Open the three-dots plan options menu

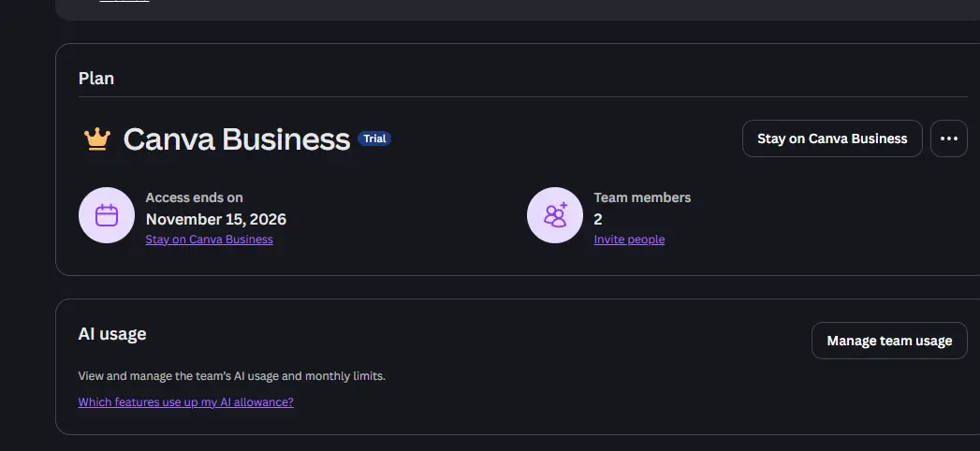(949, 138)
